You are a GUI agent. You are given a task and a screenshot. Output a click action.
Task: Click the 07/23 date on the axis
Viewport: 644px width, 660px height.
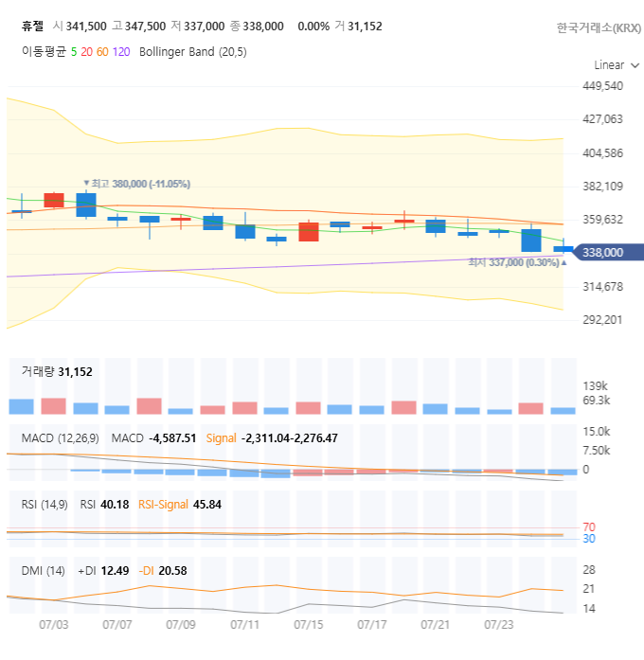click(x=499, y=625)
